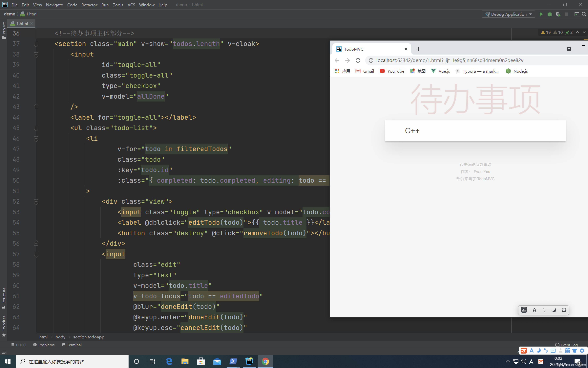
Task: Open the IME soft keyboard icon
Action: (x=553, y=350)
